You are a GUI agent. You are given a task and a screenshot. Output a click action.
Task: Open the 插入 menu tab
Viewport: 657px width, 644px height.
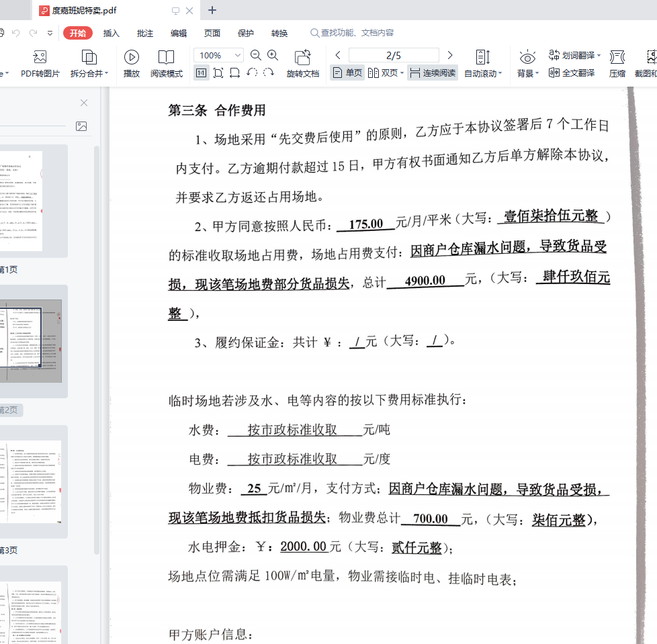(111, 33)
